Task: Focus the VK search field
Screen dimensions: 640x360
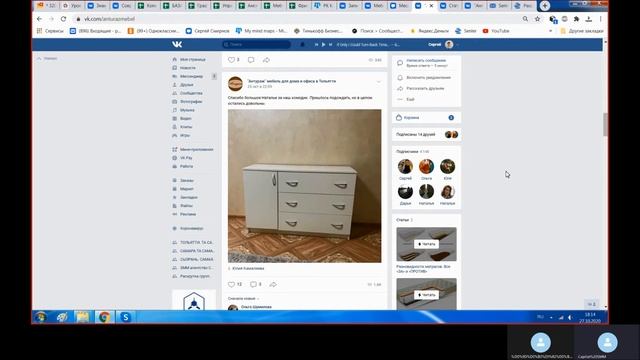Action: [257, 44]
